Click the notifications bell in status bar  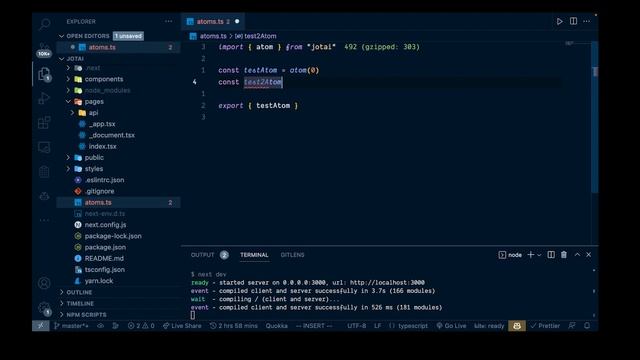tap(587, 326)
